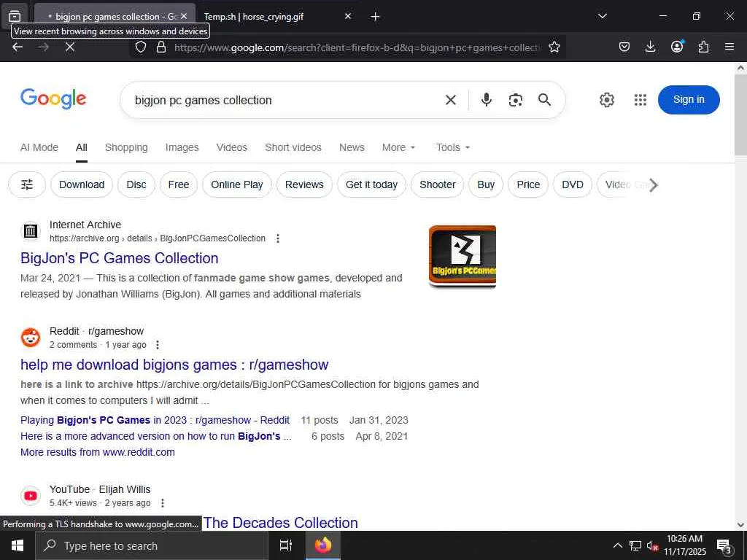Select the News results tab

pyautogui.click(x=352, y=147)
